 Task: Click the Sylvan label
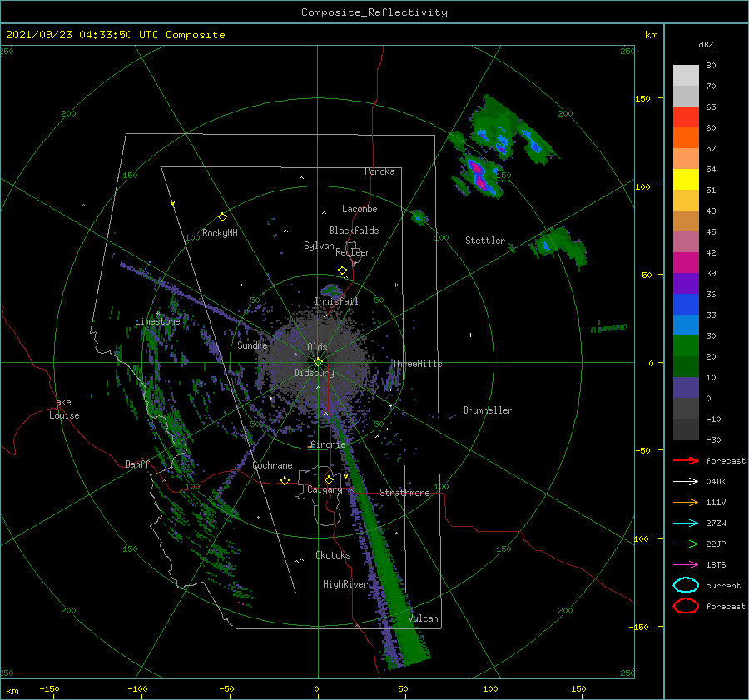coord(319,246)
